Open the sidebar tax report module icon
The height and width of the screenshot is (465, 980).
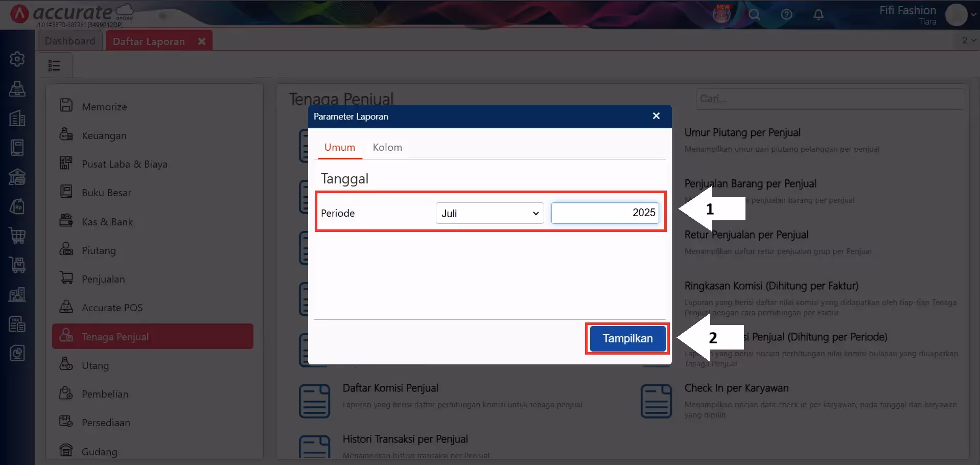click(17, 324)
